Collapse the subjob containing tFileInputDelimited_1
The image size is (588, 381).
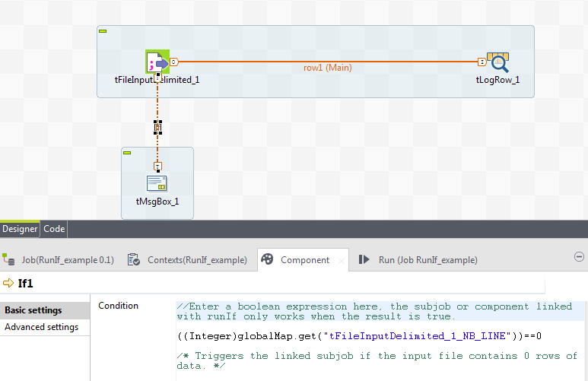pos(103,31)
